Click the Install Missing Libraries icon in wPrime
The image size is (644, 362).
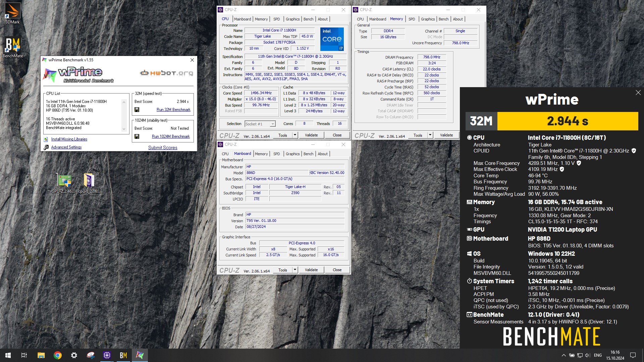(x=46, y=139)
